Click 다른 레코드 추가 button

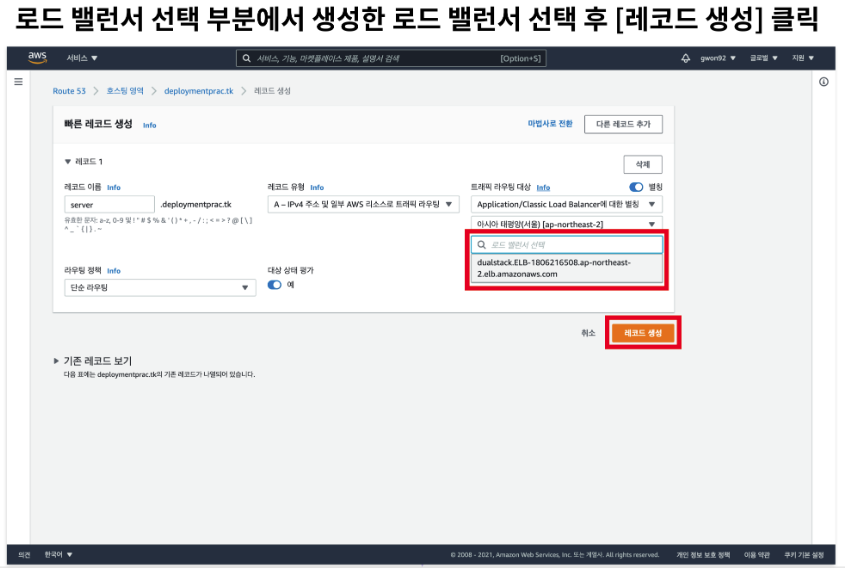[x=623, y=124]
